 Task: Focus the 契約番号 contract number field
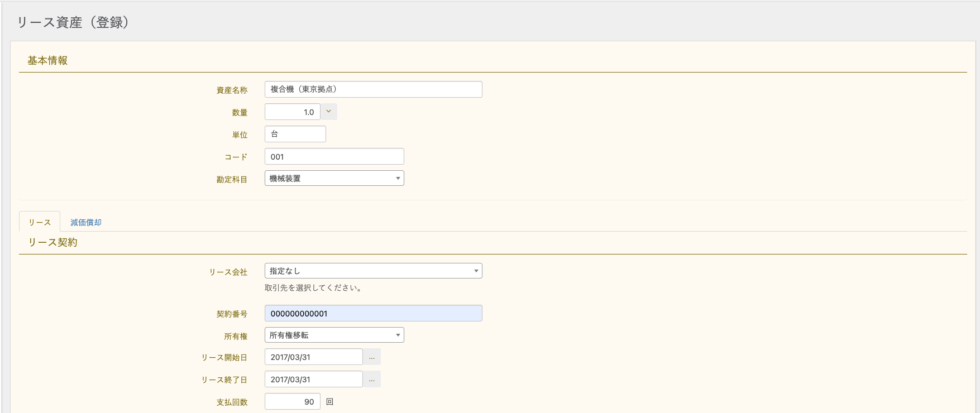(x=373, y=314)
